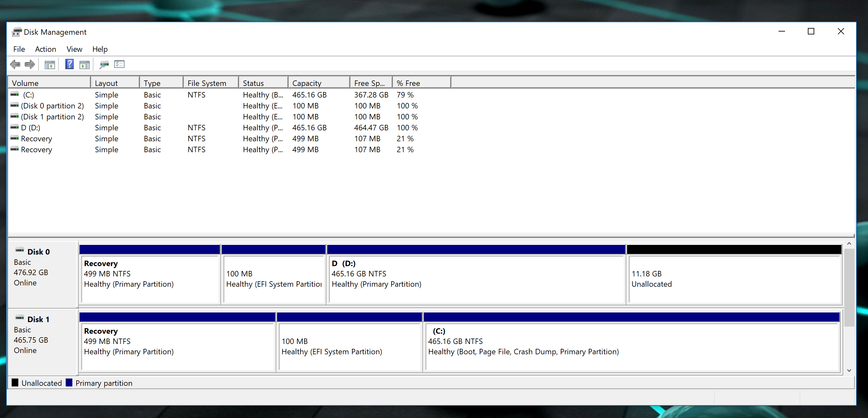Click the Forward arrow toolbar icon
The height and width of the screenshot is (418, 868).
[x=30, y=64]
